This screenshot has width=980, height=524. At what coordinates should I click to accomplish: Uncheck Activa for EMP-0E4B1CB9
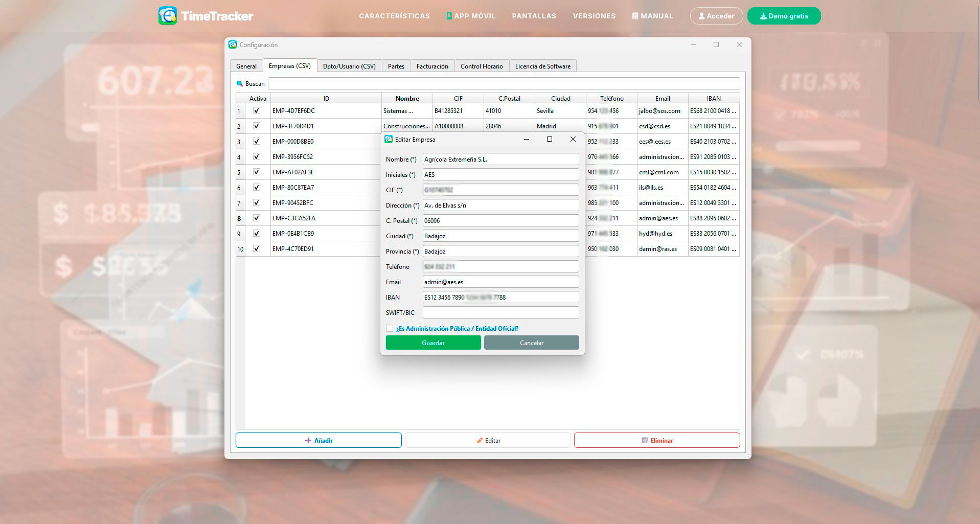click(257, 233)
